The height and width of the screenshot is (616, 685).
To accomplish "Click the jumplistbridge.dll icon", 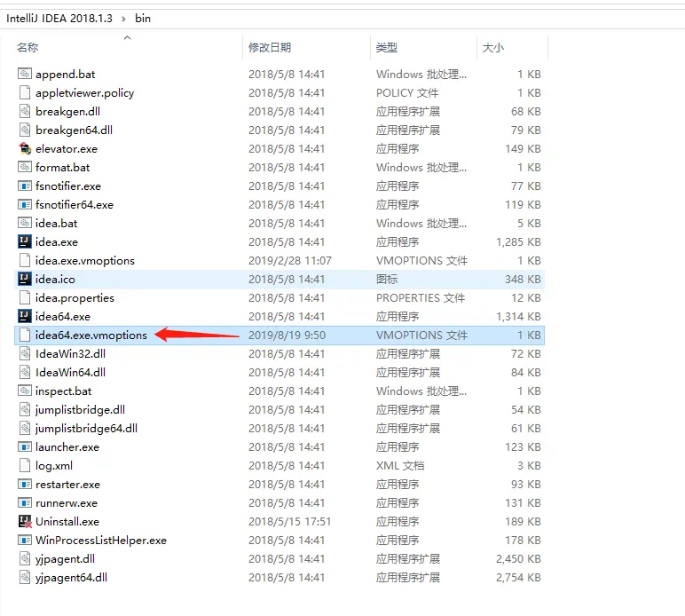I will [25, 409].
